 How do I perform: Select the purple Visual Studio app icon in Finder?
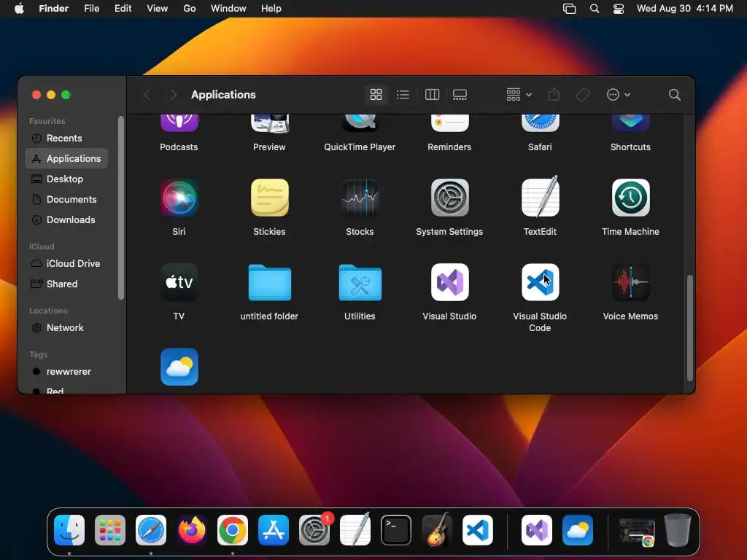[449, 282]
